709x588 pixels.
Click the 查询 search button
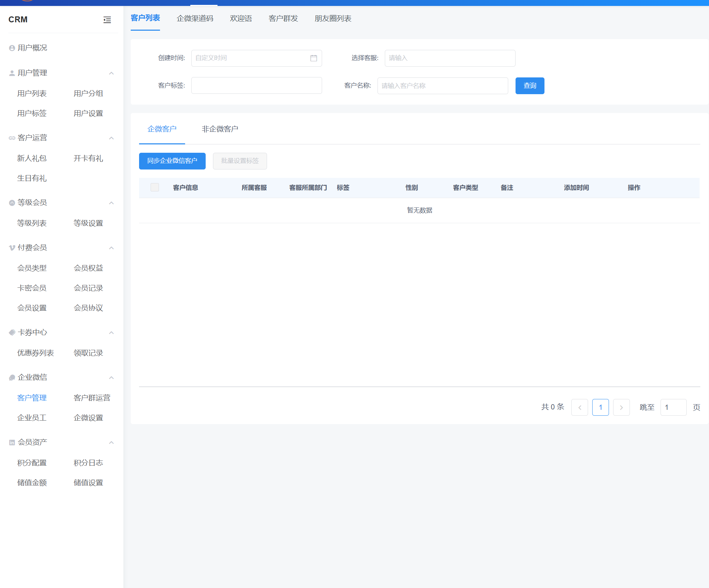point(530,86)
